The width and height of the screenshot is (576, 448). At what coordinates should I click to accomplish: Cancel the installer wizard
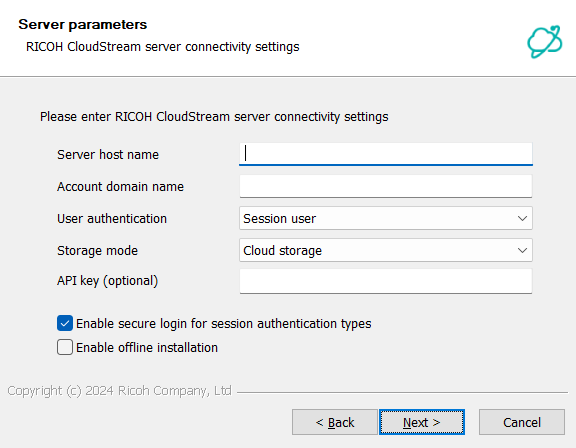[522, 422]
